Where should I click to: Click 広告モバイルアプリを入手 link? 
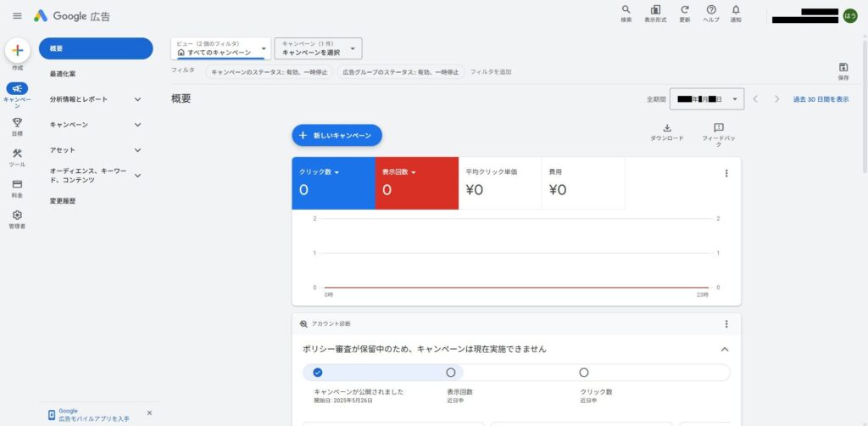point(94,419)
